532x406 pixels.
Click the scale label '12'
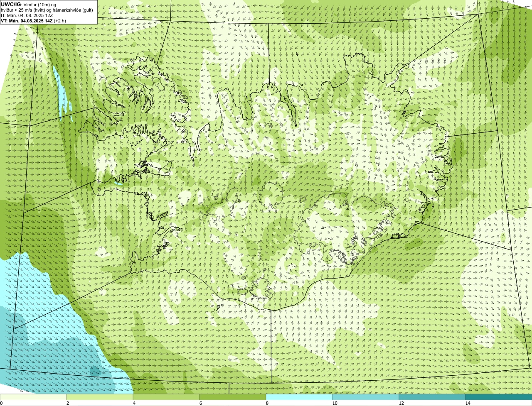point(401,403)
